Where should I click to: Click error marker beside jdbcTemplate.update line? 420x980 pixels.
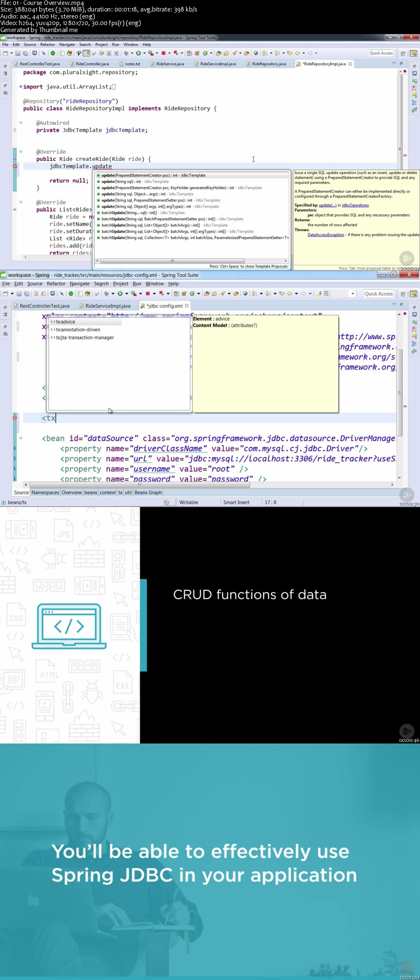[x=15, y=166]
